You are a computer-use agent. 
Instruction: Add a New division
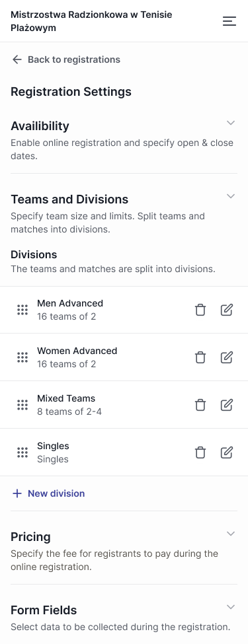48,493
